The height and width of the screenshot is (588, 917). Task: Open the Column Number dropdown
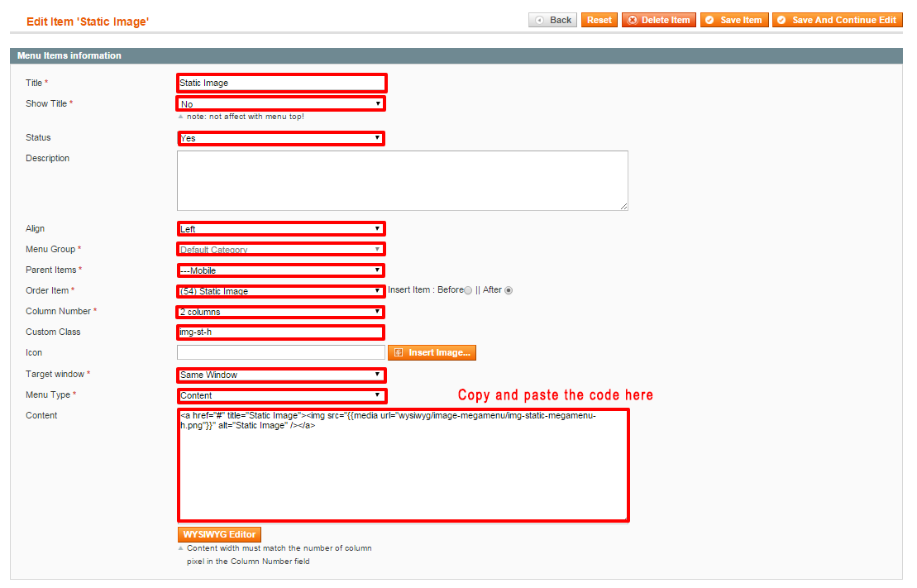click(280, 312)
